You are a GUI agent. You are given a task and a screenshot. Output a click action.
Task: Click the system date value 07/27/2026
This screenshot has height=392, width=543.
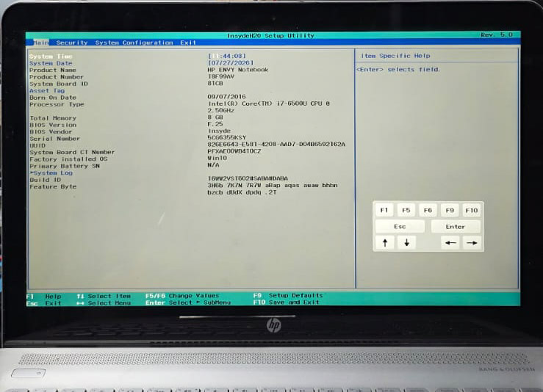coord(231,62)
